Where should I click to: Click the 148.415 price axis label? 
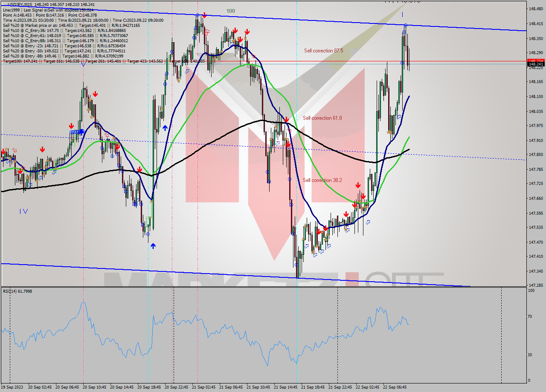(536, 24)
